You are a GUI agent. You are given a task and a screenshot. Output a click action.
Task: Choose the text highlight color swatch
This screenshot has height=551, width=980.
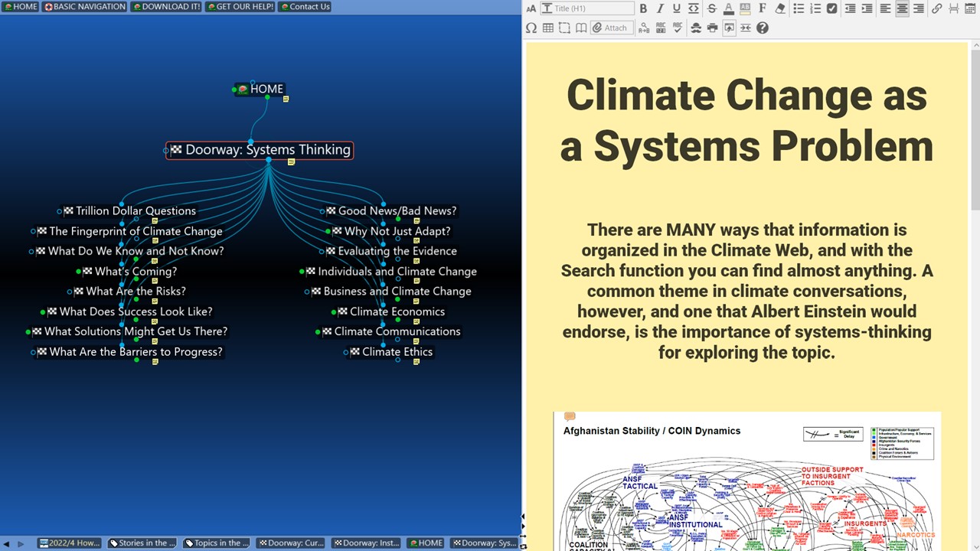(x=745, y=8)
